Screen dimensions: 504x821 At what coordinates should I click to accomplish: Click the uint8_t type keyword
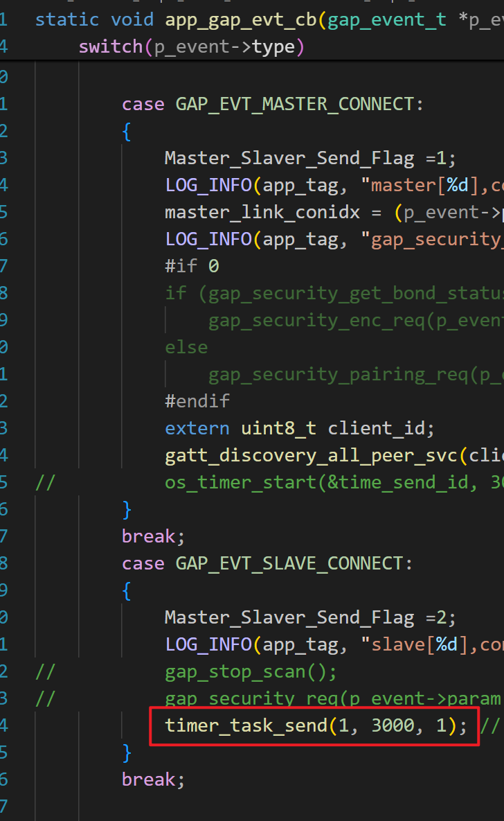coord(278,428)
